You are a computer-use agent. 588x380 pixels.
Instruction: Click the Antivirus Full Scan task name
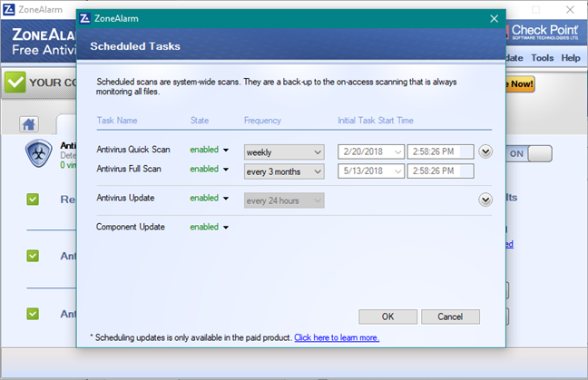[x=129, y=169]
